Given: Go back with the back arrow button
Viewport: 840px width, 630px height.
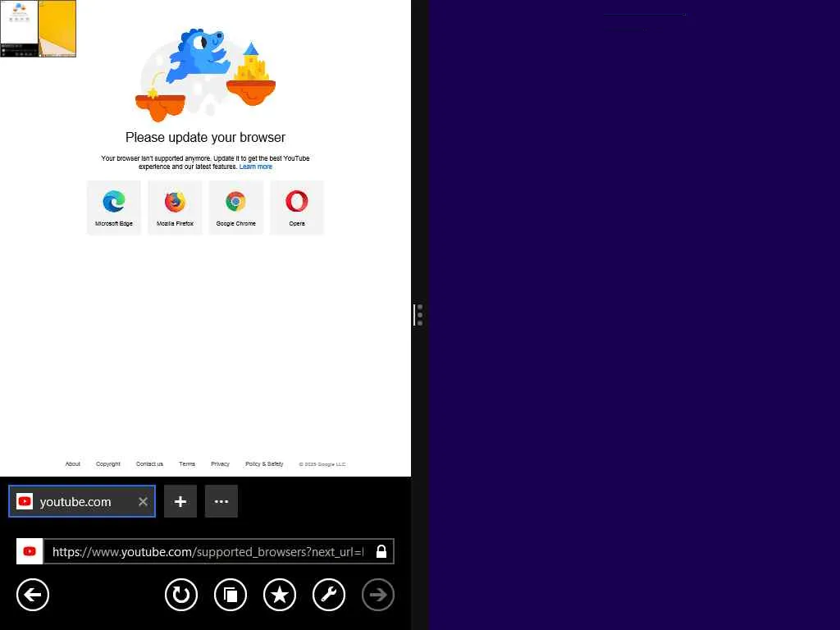Looking at the screenshot, I should click(x=33, y=595).
